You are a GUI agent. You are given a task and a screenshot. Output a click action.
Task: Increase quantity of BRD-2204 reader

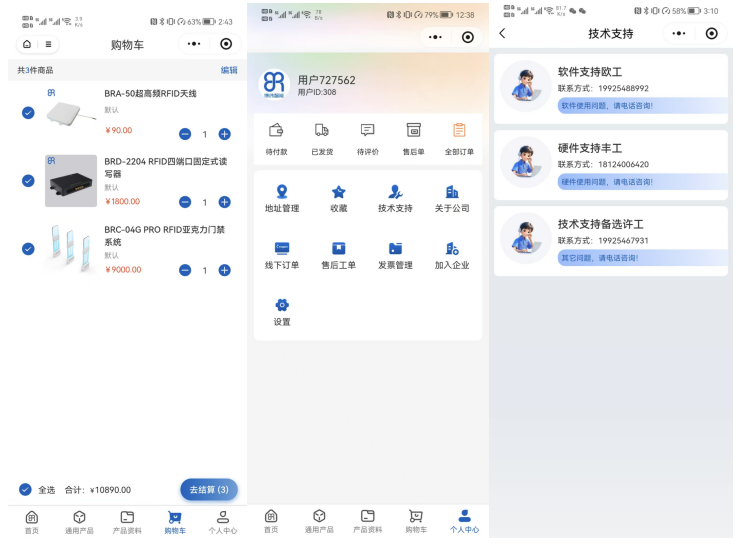[x=224, y=202]
